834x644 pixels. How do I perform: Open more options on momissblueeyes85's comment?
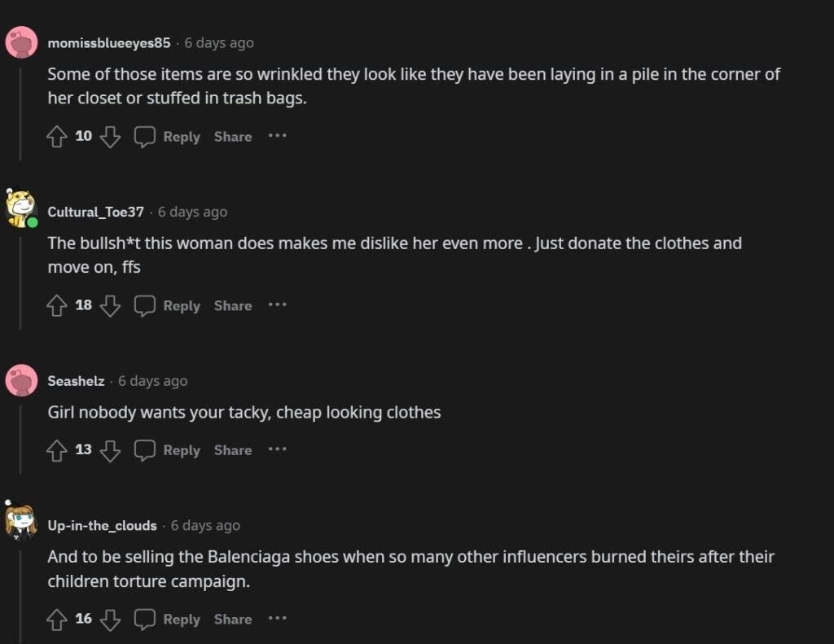278,136
